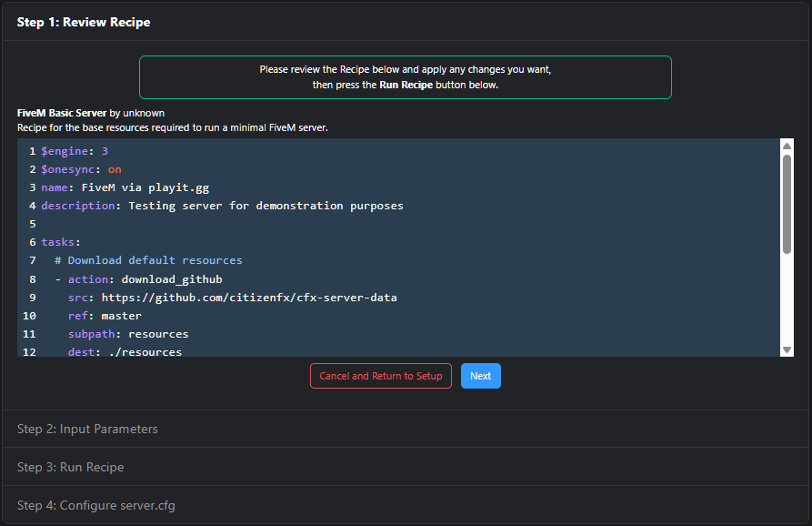This screenshot has height=526, width=812.
Task: Click the 'Run Recipe' bold text in notice
Action: [406, 85]
